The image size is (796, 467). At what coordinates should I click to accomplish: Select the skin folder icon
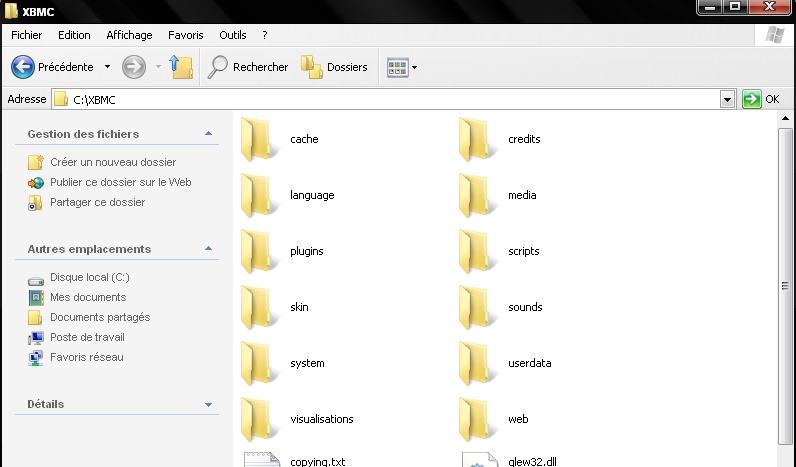pyautogui.click(x=259, y=307)
